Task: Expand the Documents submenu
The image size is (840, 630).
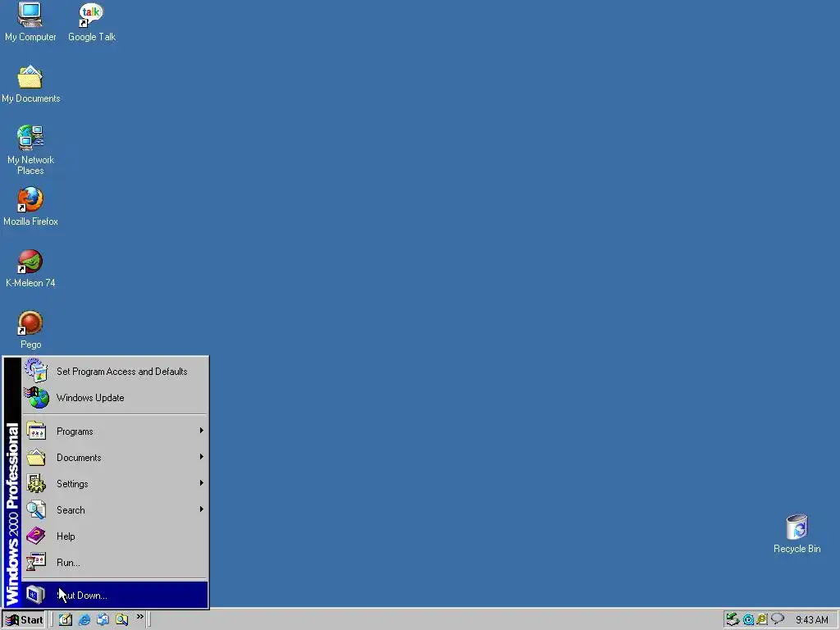Action: tap(115, 458)
